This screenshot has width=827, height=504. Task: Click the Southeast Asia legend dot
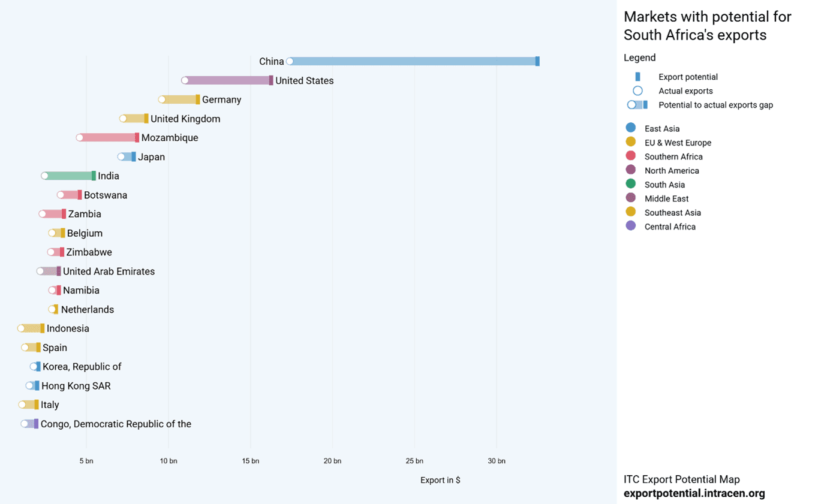click(630, 212)
